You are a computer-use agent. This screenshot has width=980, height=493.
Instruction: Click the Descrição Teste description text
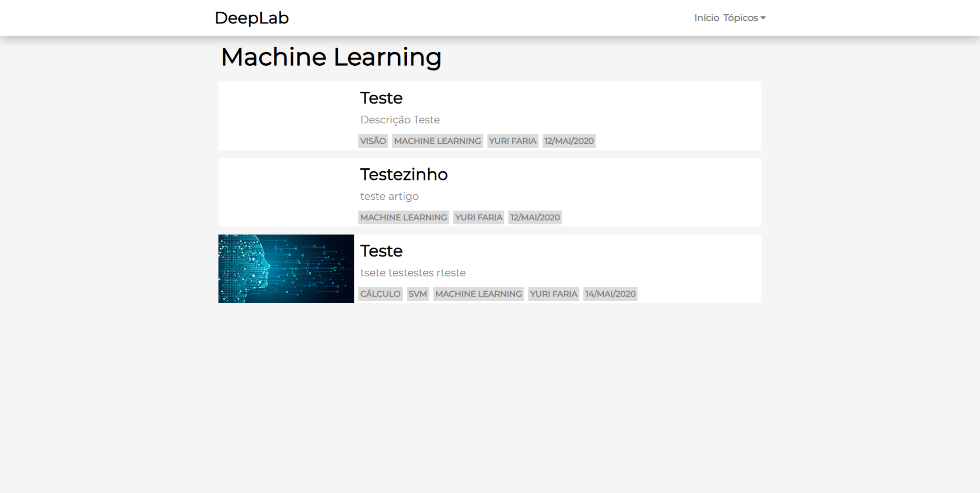pos(399,120)
